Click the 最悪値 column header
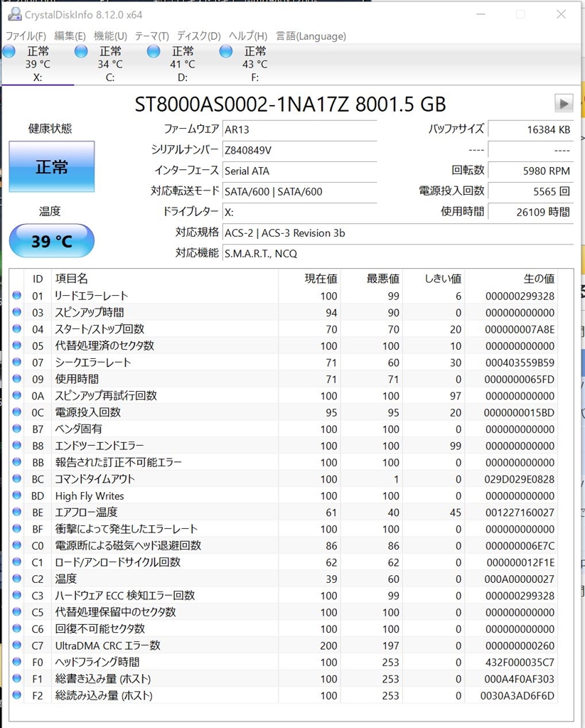Screen dimensions: 585x728 372,279
